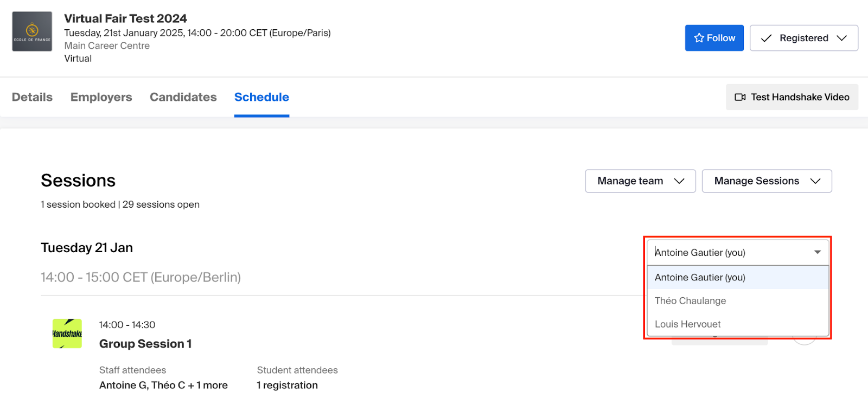Click the Ecole de France logo

click(32, 31)
